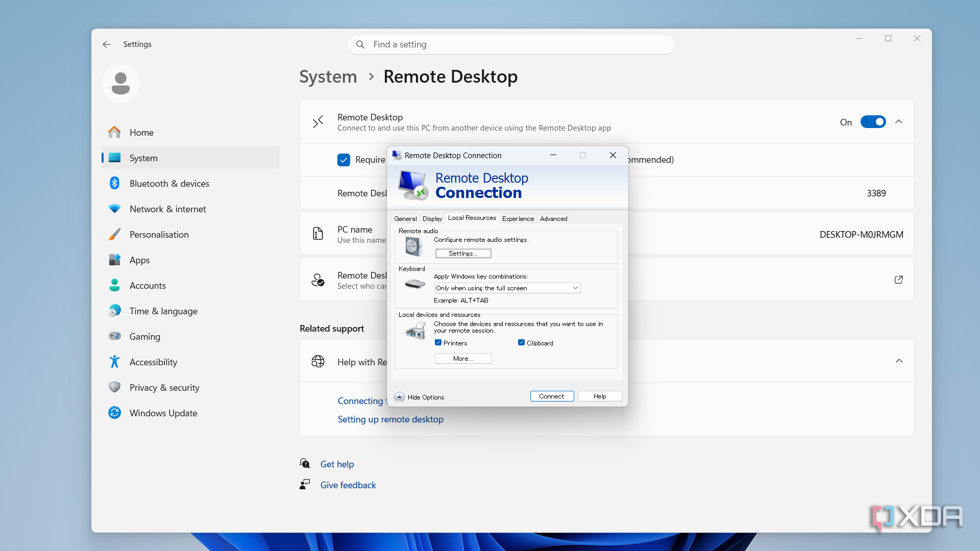Switch to the General tab

pos(405,218)
